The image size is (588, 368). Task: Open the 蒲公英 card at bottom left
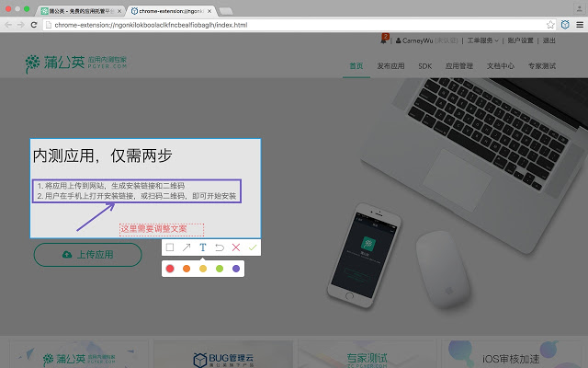79,354
